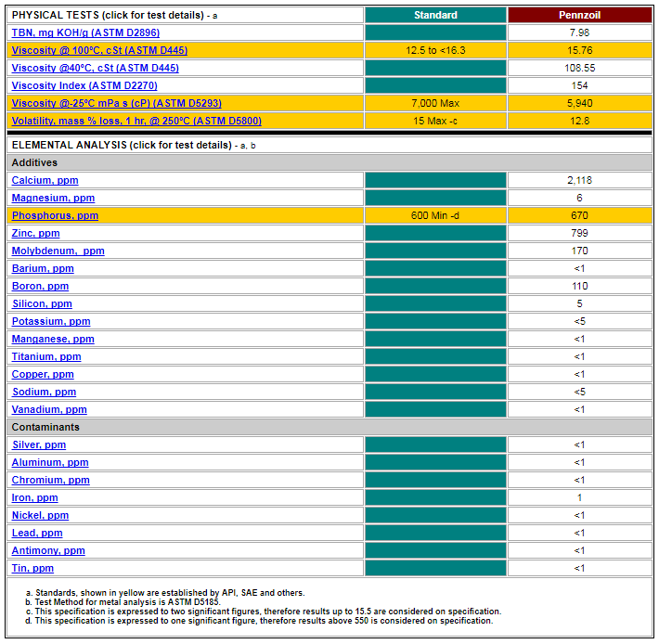Click the Volatility, mass % loss link

[x=136, y=121]
